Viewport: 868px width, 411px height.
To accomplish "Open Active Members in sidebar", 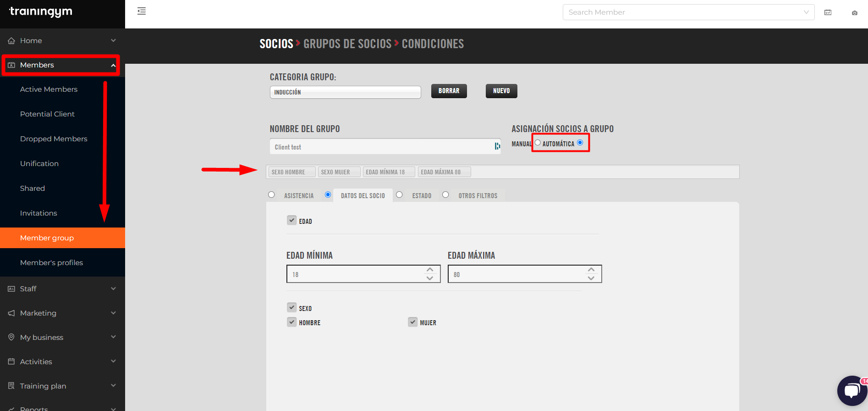I will click(49, 89).
